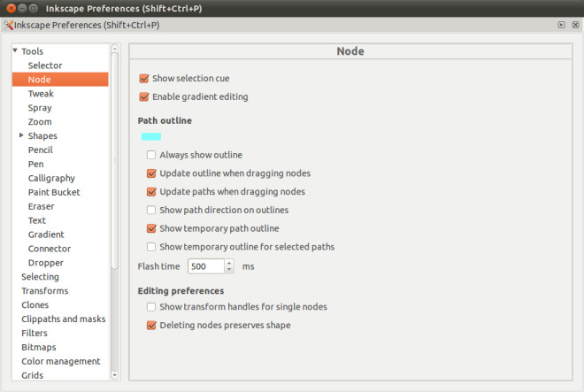
Task: Go to Bitmaps preferences
Action: (x=39, y=347)
